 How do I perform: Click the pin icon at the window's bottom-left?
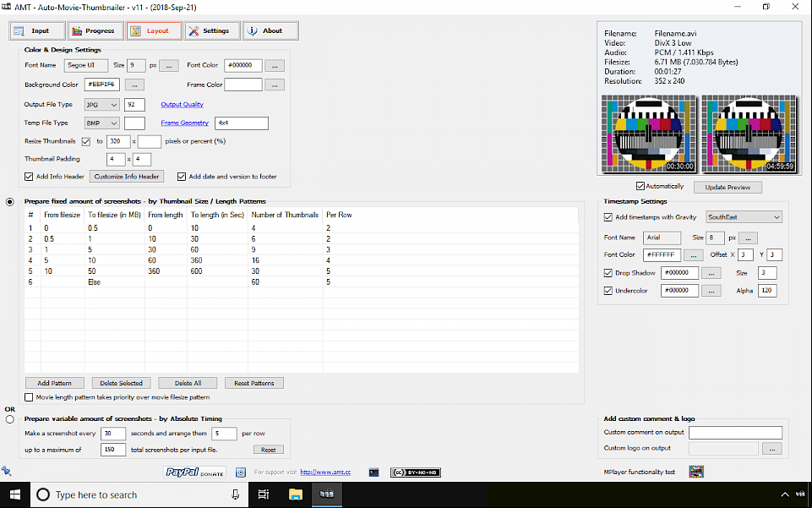point(6,471)
